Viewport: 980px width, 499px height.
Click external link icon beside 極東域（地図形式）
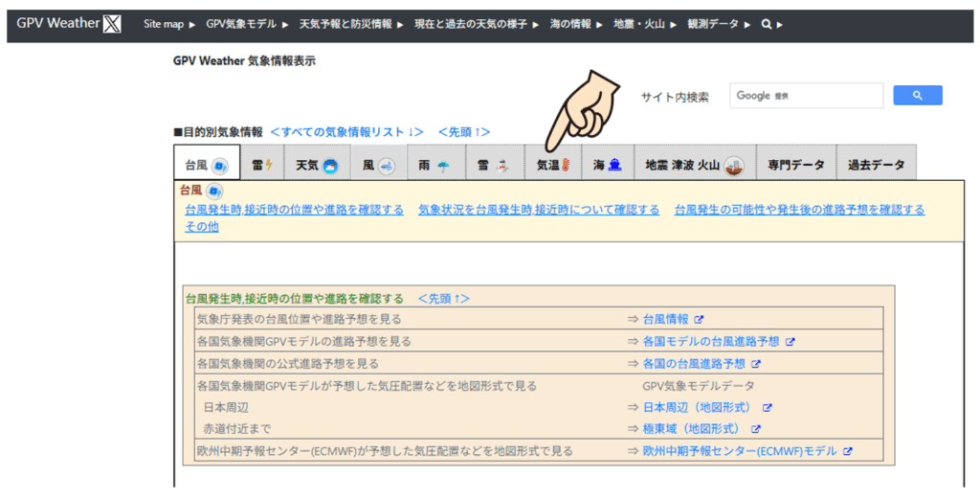tap(756, 429)
